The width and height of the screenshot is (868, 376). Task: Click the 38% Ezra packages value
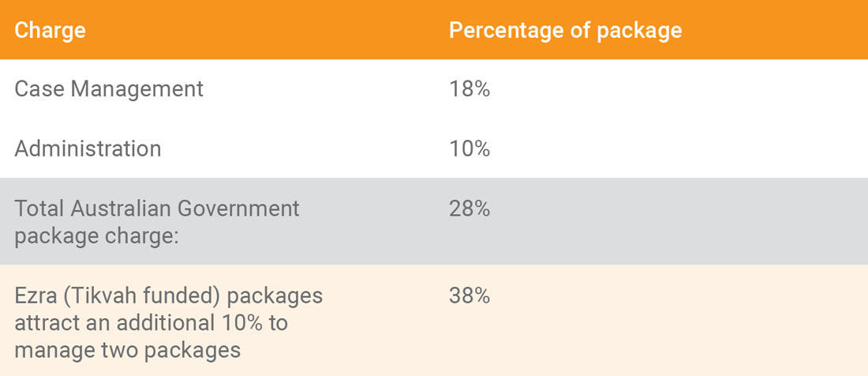pos(470,295)
